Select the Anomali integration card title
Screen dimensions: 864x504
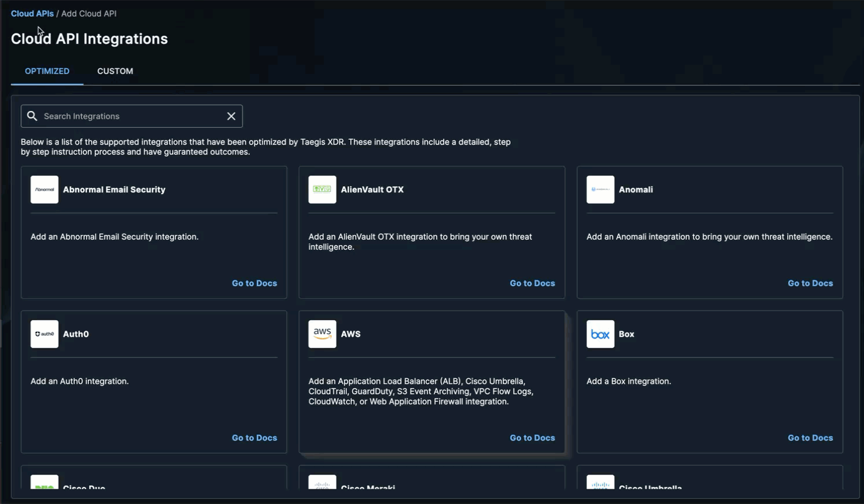tap(636, 190)
